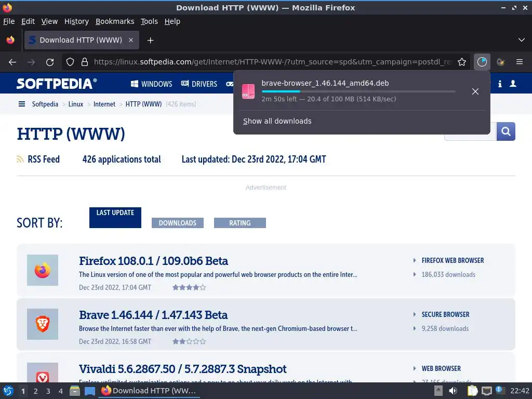532x399 pixels.
Task: Open Brave 1.46.144 / 1.47.143 Beta title
Action: coord(153,315)
